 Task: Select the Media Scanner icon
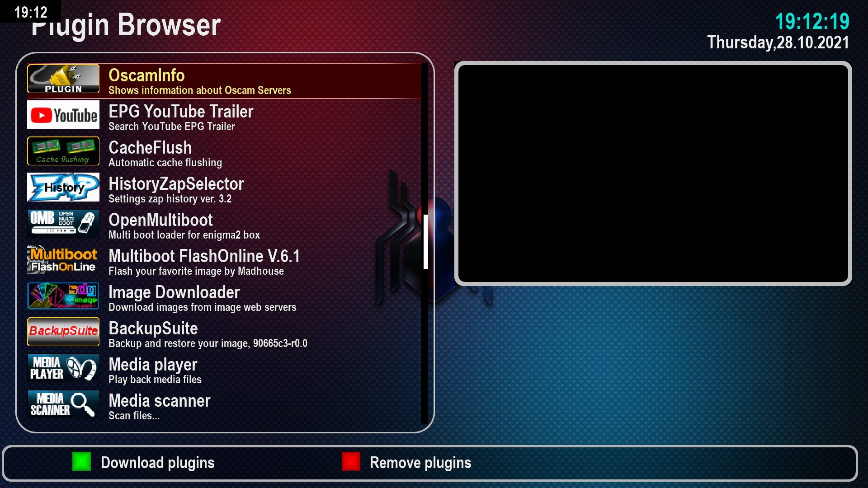point(63,405)
